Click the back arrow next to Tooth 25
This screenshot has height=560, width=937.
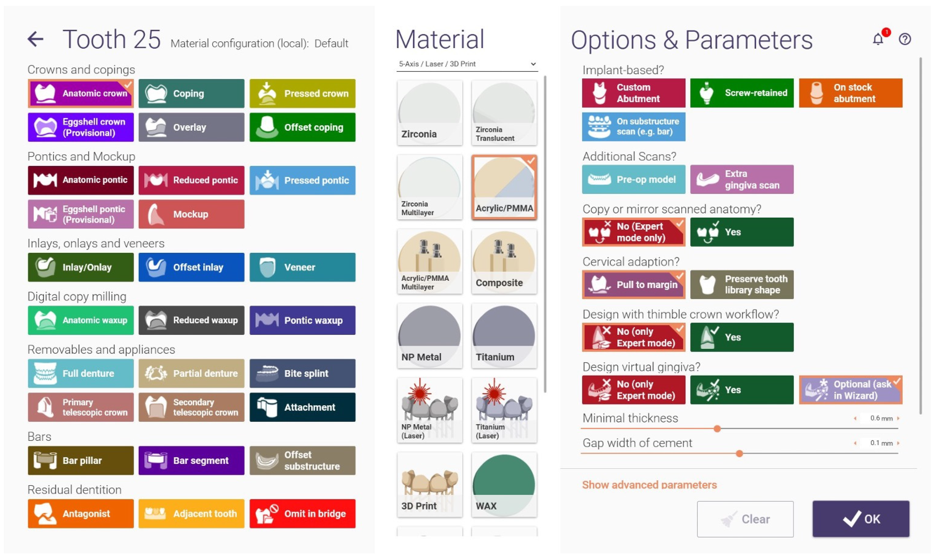[35, 39]
